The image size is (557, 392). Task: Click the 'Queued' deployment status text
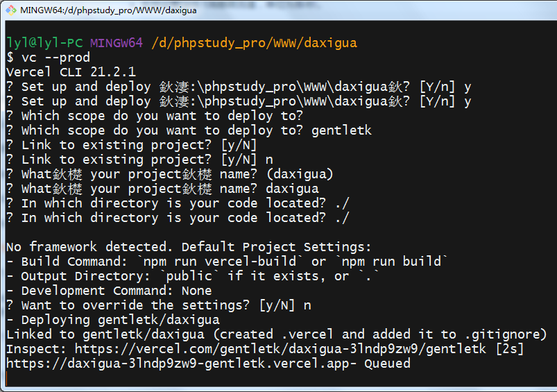point(387,364)
